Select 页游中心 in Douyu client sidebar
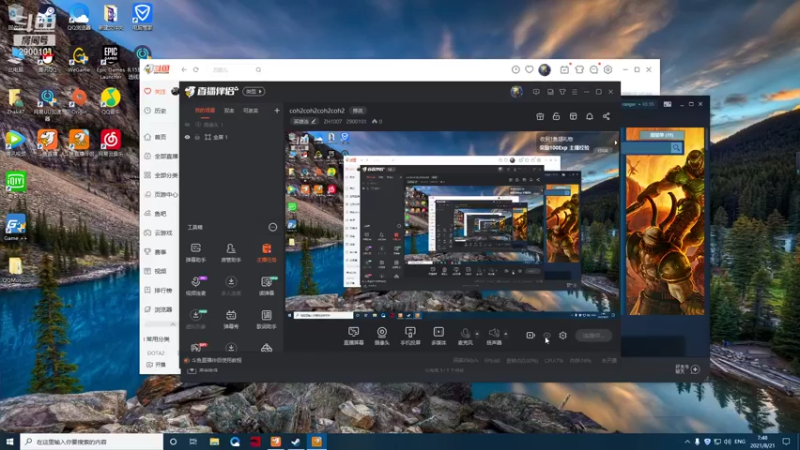800x450 pixels. pos(160,194)
